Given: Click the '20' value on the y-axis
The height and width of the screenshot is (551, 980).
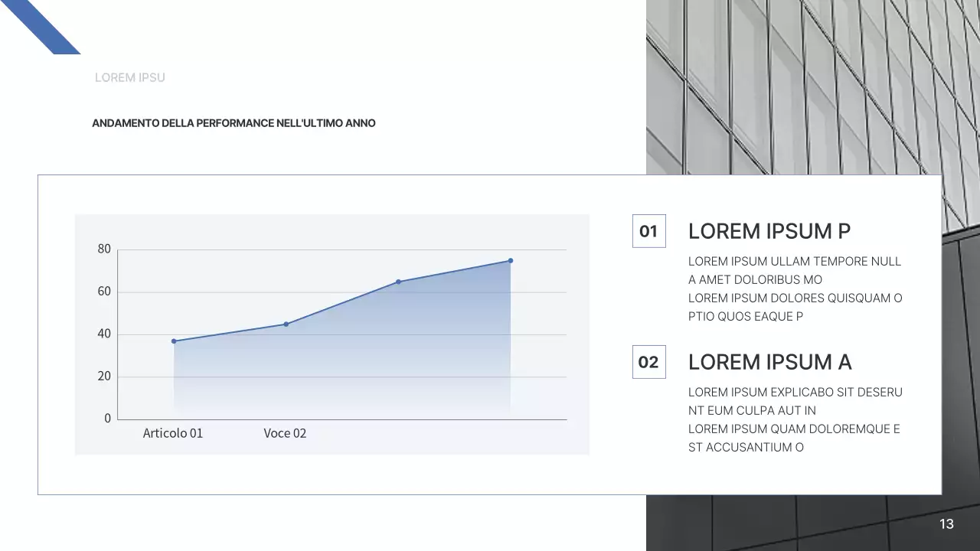Looking at the screenshot, I should (104, 377).
